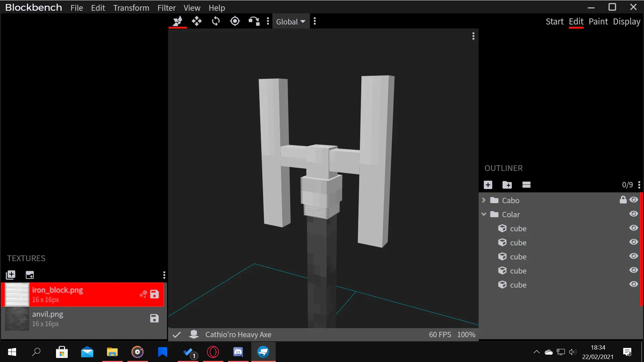Hide the second cube under Colar

coord(634,242)
